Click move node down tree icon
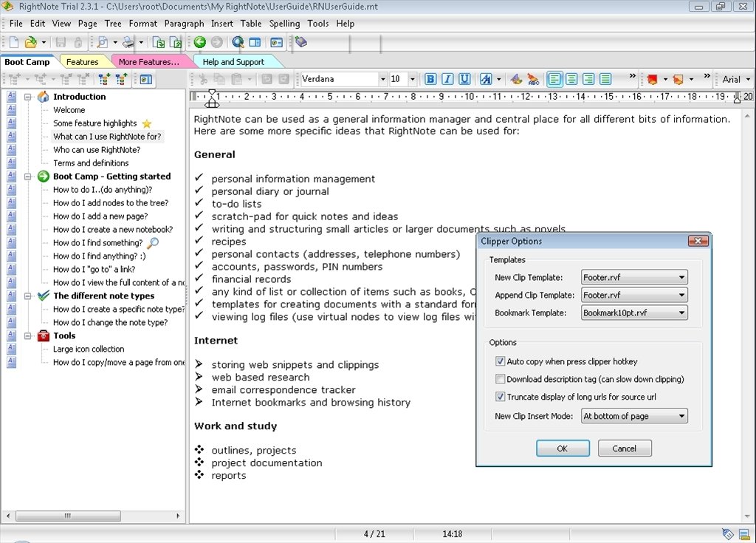Viewport: 756px width, 543px height. [x=104, y=79]
